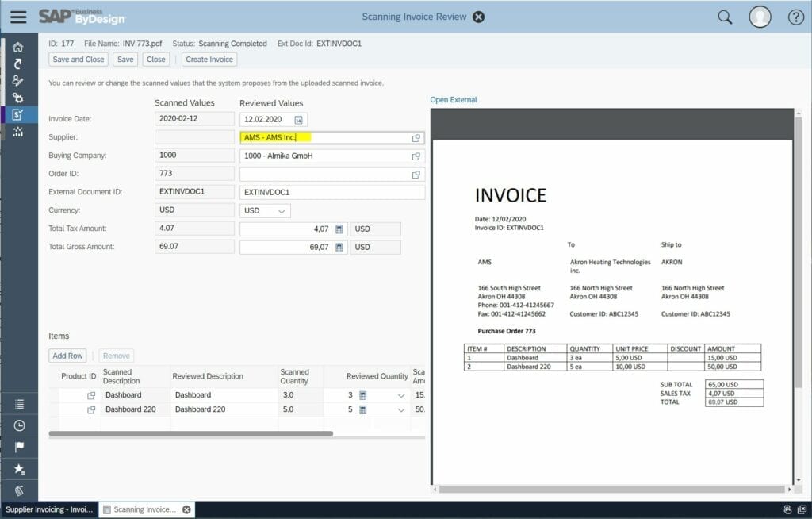Open quantity calculator in Dashboard 220 row
The height and width of the screenshot is (519, 812).
[x=363, y=410]
